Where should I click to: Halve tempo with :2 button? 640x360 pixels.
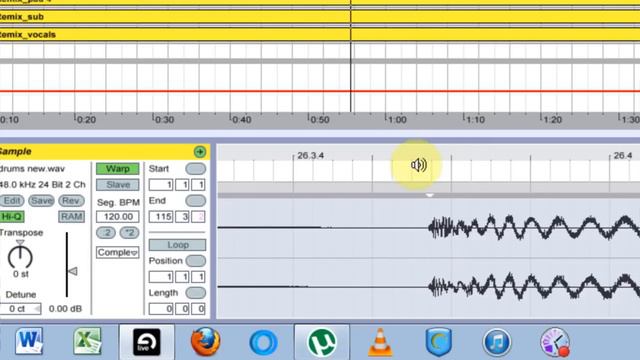tap(106, 233)
